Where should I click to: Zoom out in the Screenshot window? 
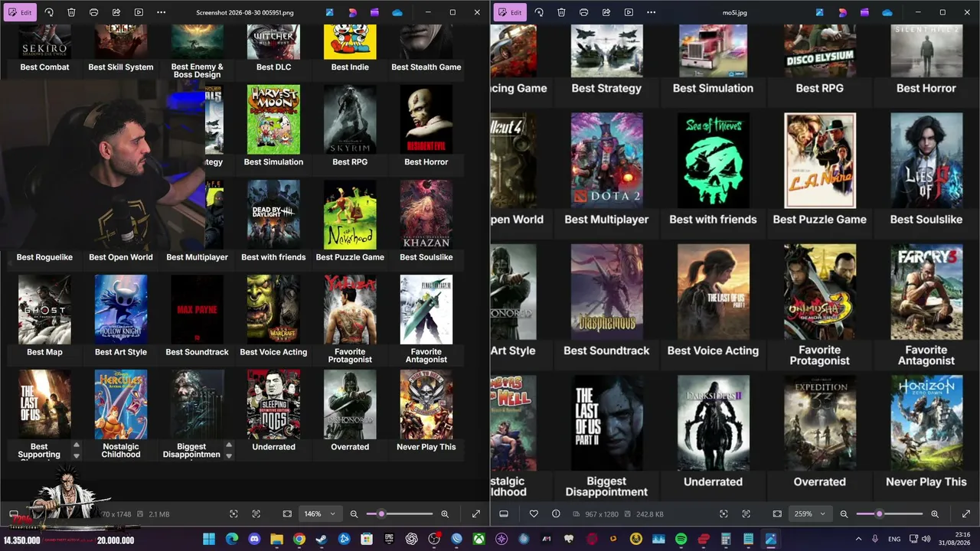[354, 514]
